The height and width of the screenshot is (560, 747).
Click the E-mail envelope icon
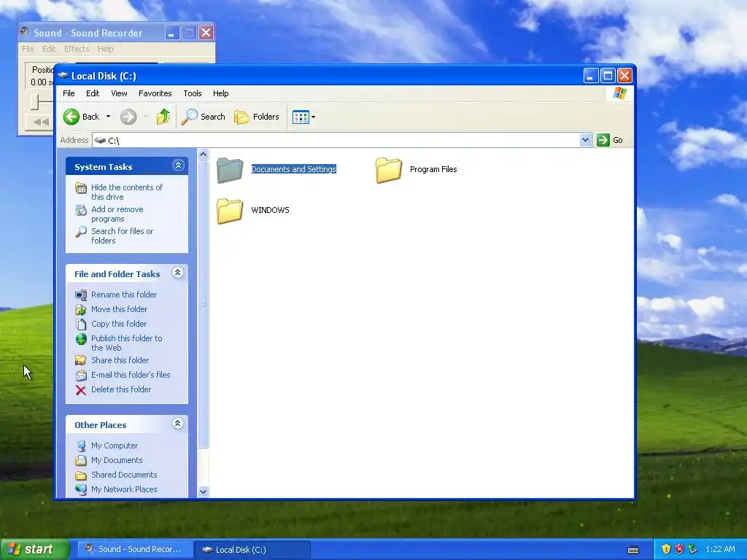[81, 376]
